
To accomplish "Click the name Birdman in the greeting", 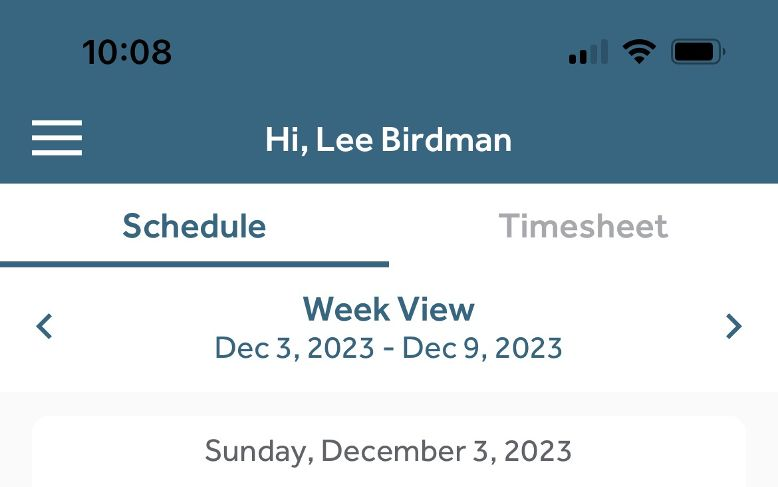I will 447,139.
